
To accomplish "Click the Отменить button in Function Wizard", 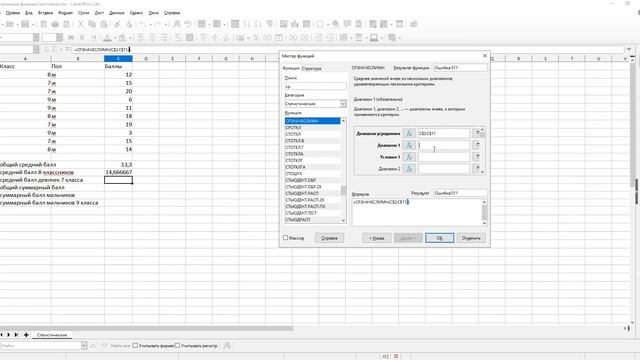I will click(x=471, y=238).
